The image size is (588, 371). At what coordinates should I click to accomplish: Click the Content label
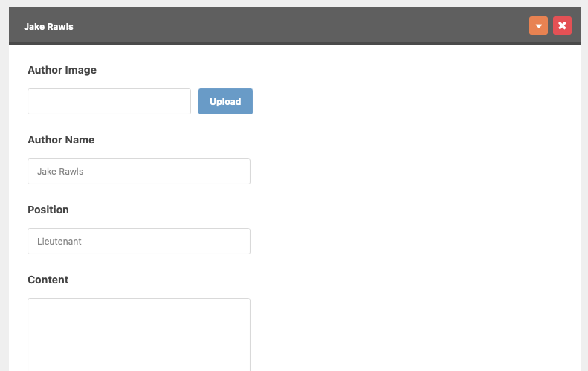(x=48, y=280)
